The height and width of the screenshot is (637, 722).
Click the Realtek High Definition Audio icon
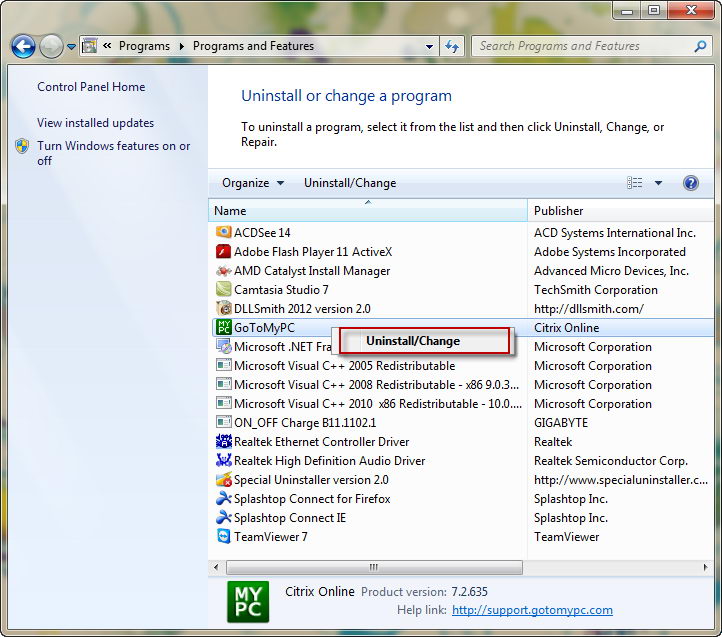click(x=224, y=460)
